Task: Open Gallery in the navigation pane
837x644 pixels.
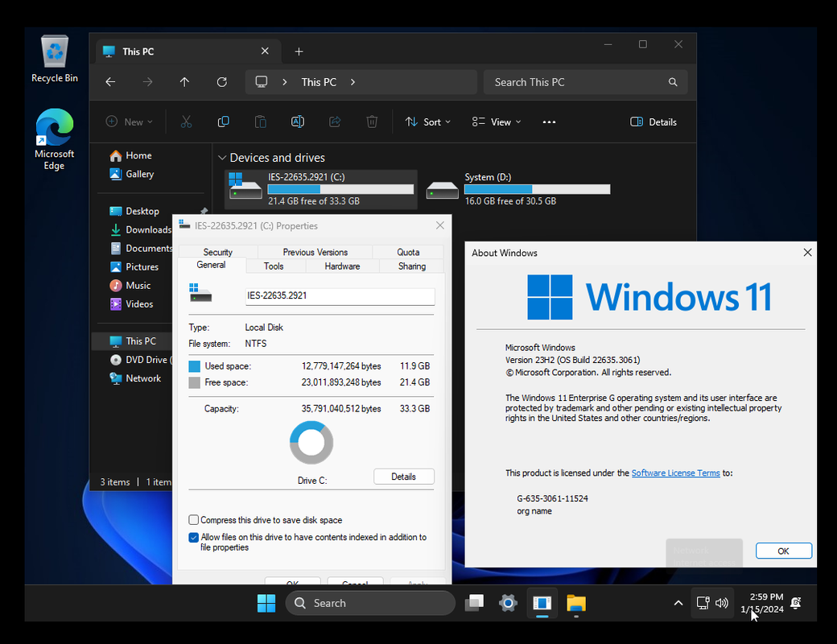Action: (x=132, y=174)
